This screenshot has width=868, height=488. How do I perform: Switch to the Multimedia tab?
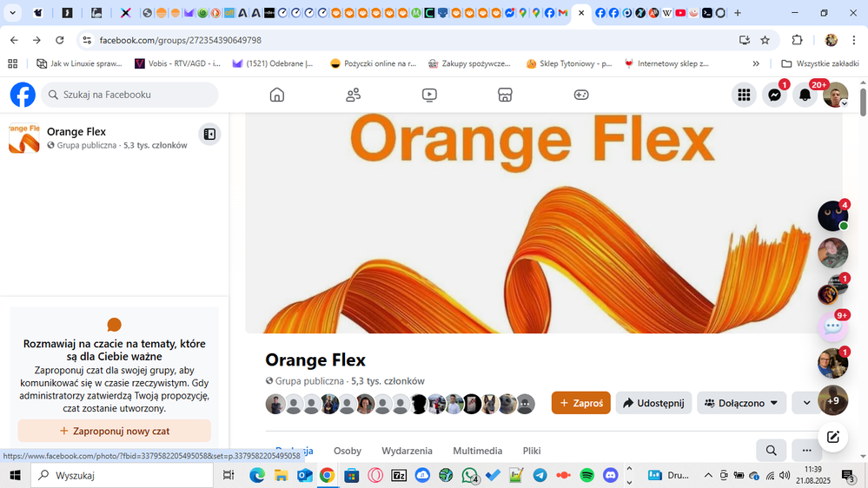(x=477, y=451)
